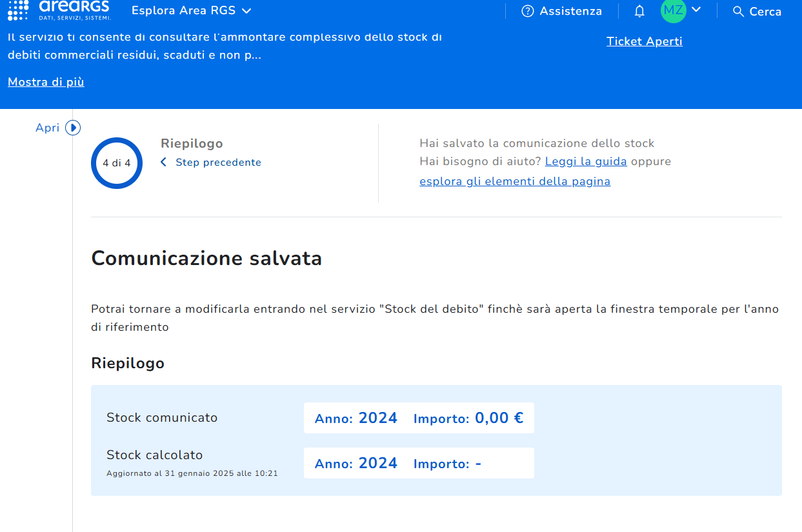Click the Aggiornato al 31 gennaio timestamp
This screenshot has height=532, width=802.
[x=192, y=473]
